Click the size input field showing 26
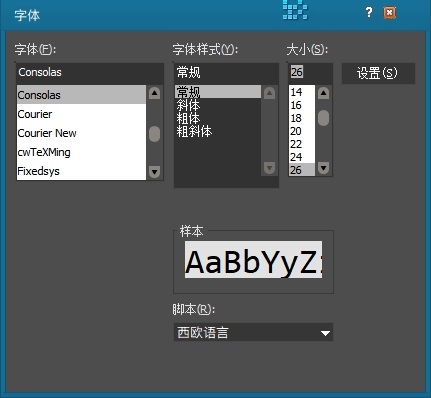This screenshot has height=398, width=431. point(310,72)
